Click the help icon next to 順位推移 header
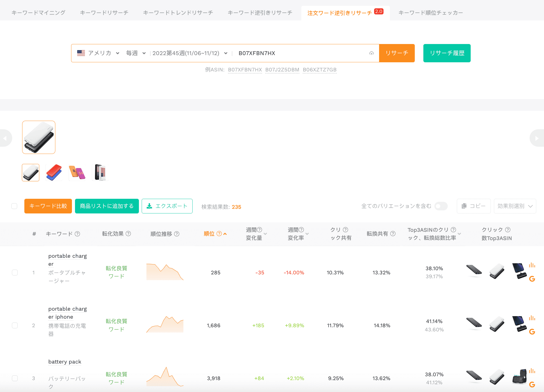Viewport: 544px width, 392px height. tap(177, 234)
